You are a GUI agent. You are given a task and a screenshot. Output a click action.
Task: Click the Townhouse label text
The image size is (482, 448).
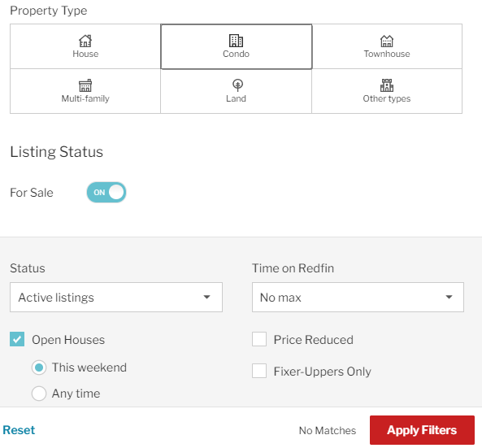point(387,54)
